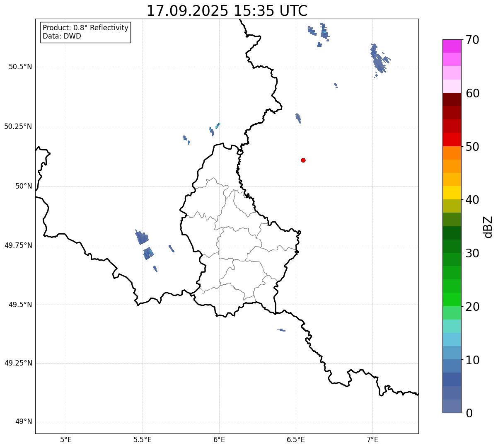Click the "dBZ" colorbar label

[488, 226]
